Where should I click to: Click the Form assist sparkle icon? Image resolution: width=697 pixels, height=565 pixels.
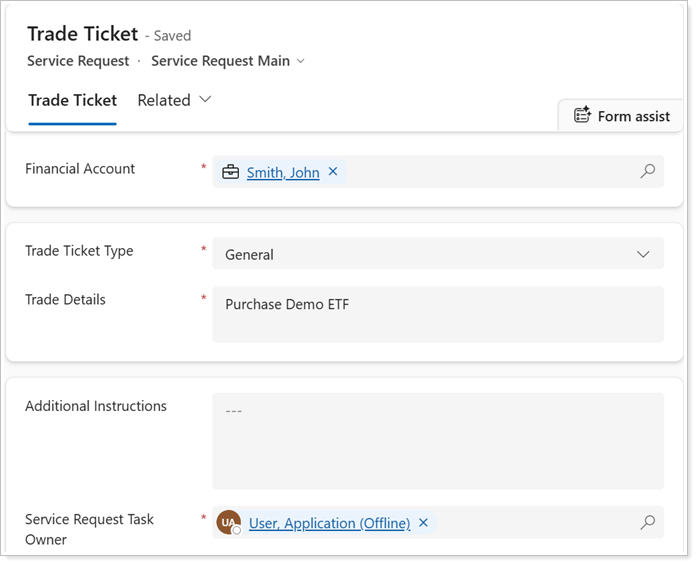[x=582, y=115]
